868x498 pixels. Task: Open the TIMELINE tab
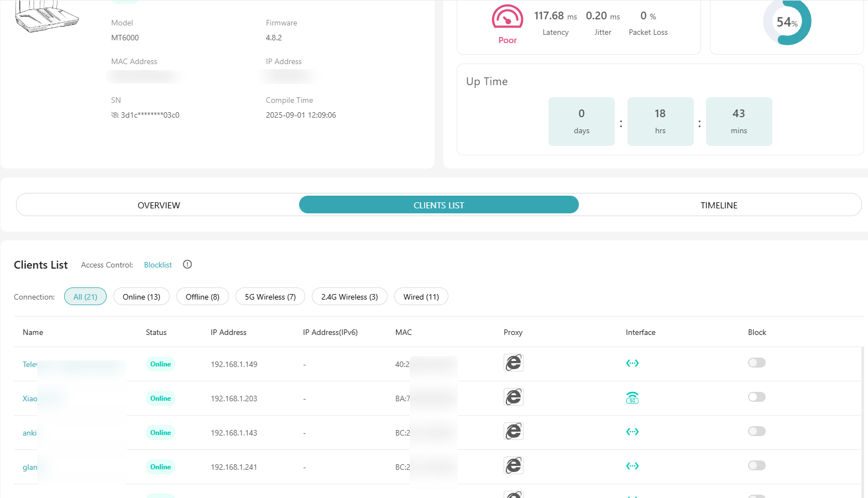tap(719, 205)
